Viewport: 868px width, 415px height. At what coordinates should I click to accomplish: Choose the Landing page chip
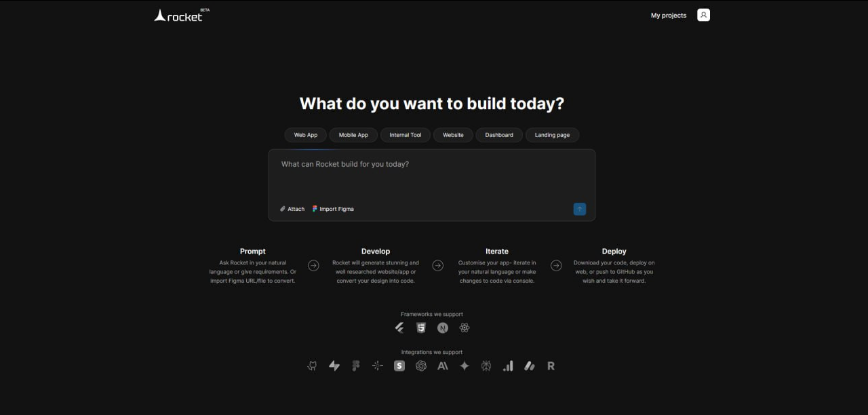tap(552, 135)
